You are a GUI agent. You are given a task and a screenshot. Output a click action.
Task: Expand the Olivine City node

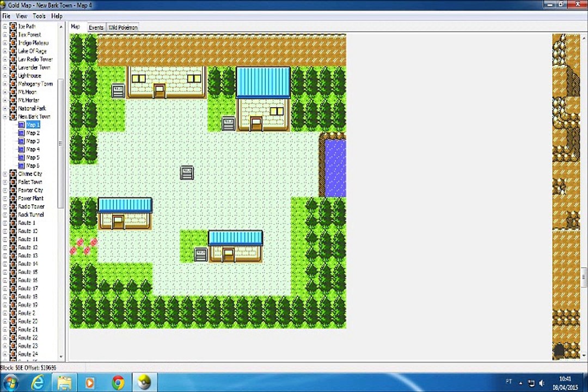5,174
